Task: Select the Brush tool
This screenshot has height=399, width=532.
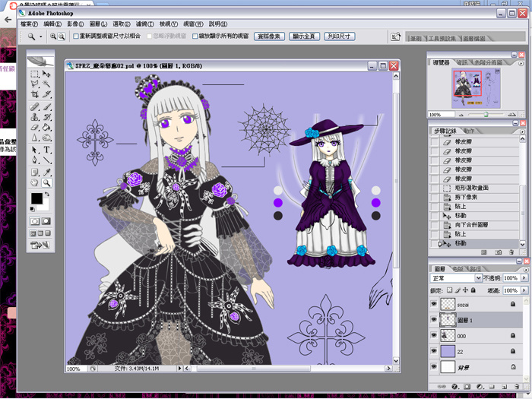Action: (46, 107)
